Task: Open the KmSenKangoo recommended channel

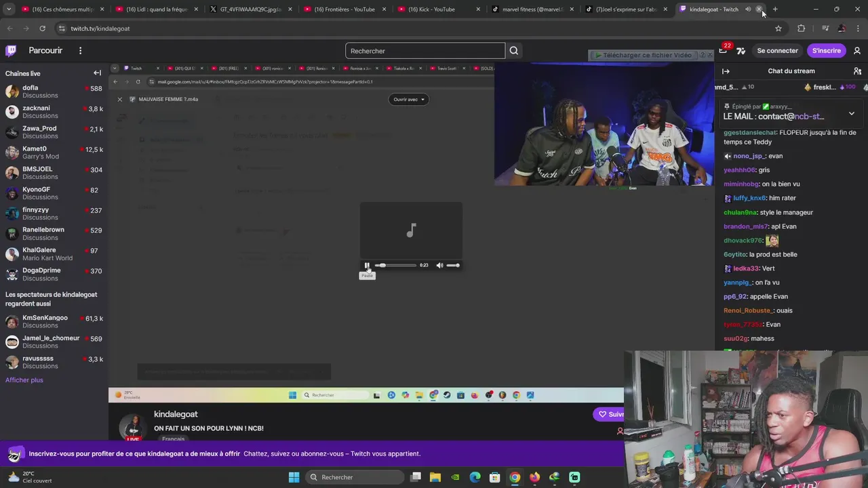Action: pyautogui.click(x=53, y=321)
